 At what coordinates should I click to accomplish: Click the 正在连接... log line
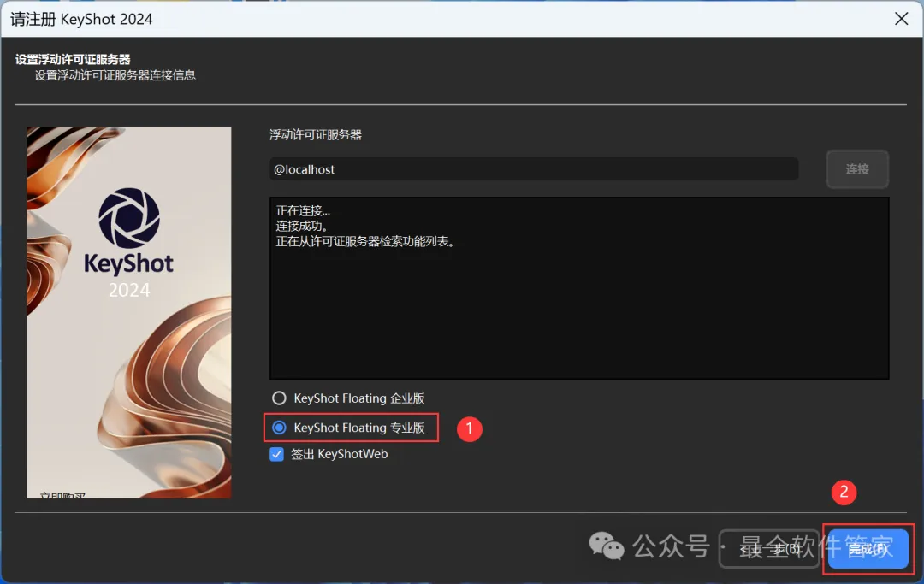pyautogui.click(x=303, y=210)
